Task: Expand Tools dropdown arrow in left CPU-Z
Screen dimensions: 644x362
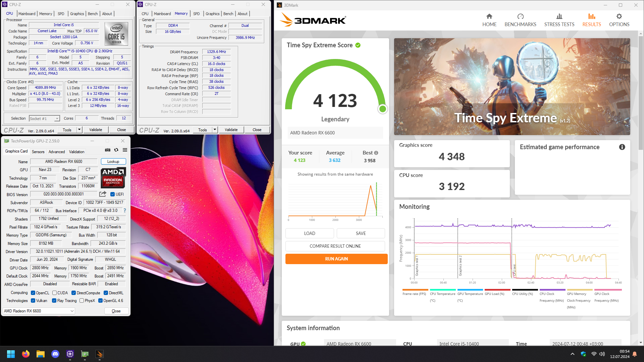Action: (79, 130)
